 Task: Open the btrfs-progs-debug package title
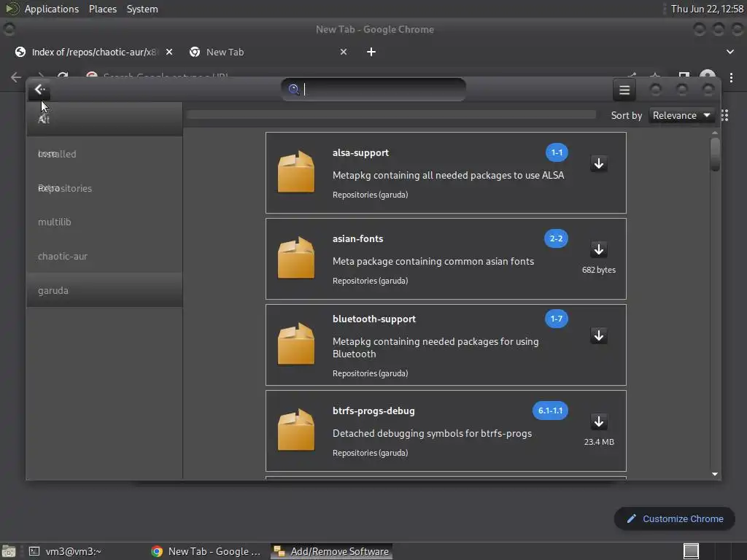[373, 411]
